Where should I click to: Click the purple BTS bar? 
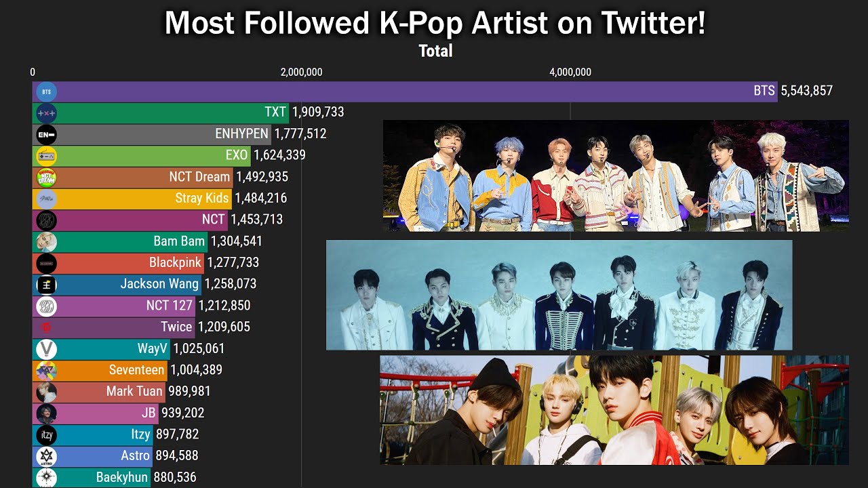tap(405, 91)
